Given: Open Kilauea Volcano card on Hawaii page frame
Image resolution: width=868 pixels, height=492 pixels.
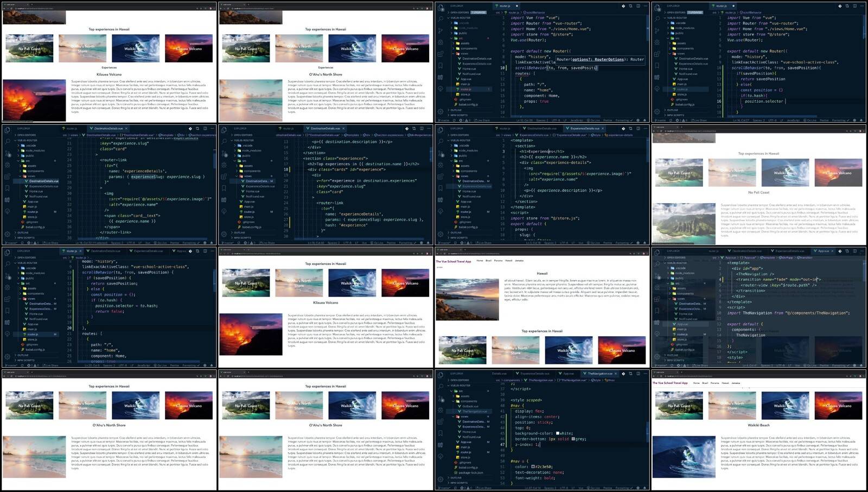Looking at the screenshot, I should coord(622,350).
